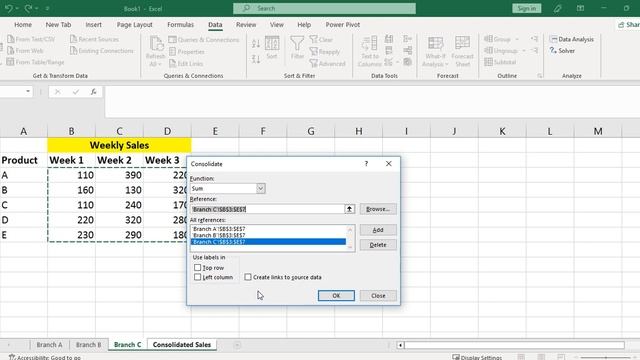Click the Share button
Viewport: 640px width, 360px height.
coord(628,25)
